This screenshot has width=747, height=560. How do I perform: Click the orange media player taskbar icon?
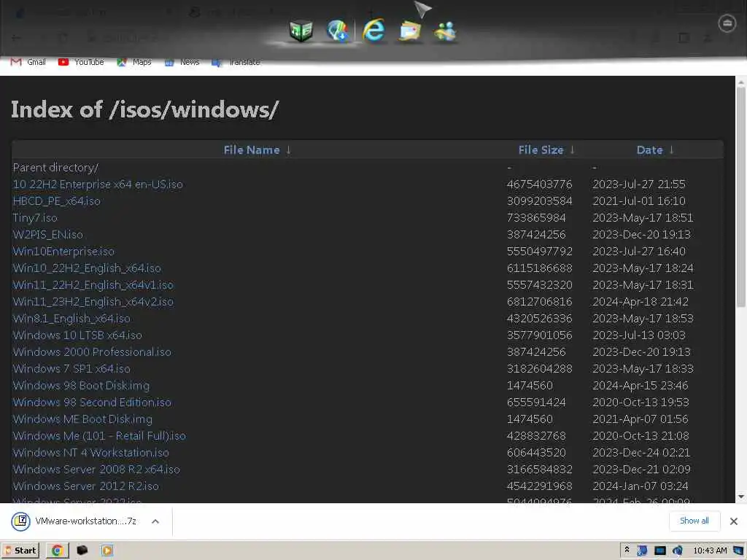(107, 551)
